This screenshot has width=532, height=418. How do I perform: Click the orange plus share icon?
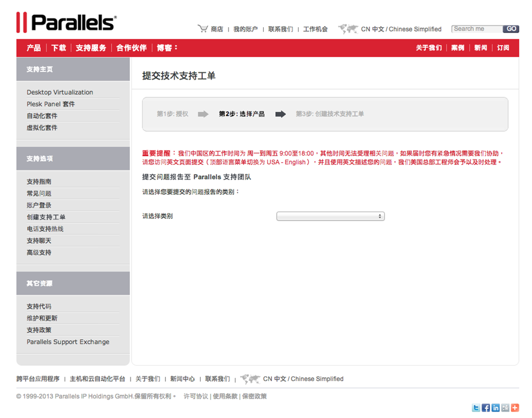[515, 408]
